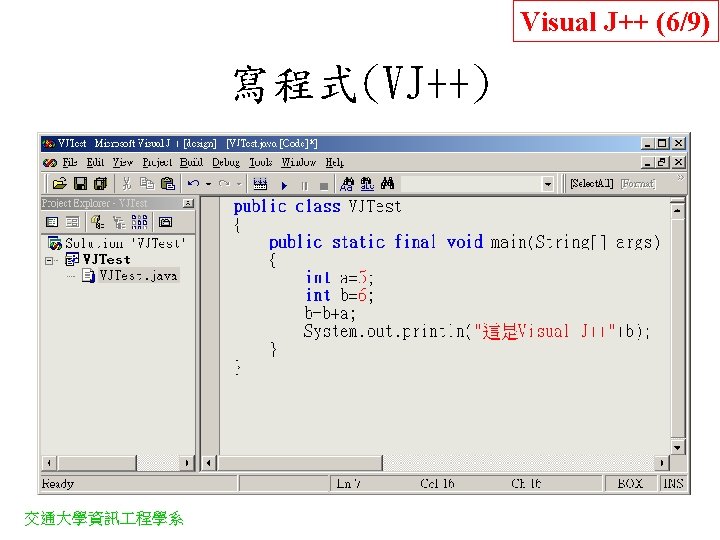Click the VJTest title bar application icon
720x540 pixels.
[49, 144]
